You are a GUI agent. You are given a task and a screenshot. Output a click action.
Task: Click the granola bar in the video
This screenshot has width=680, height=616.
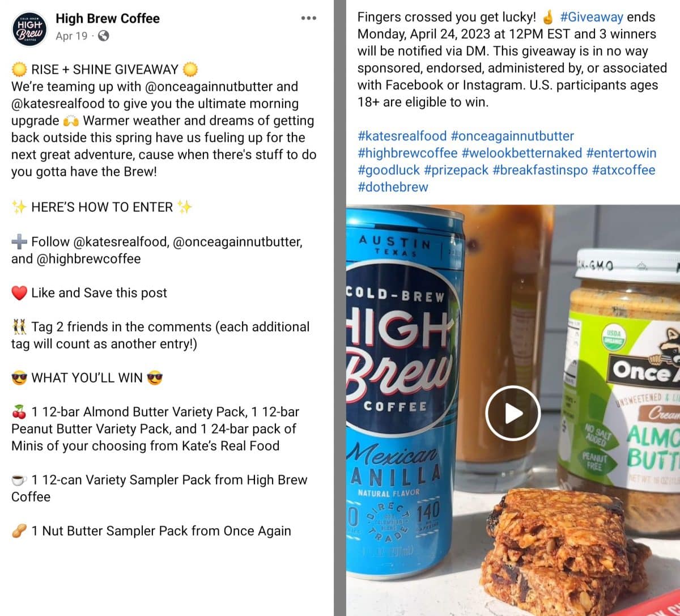pos(564,553)
